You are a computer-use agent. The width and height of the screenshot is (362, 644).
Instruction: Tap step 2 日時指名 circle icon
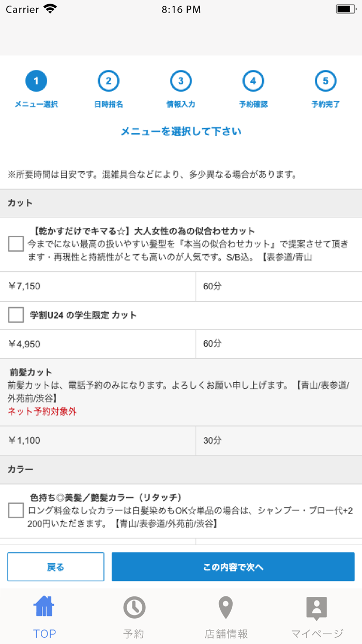(x=109, y=80)
